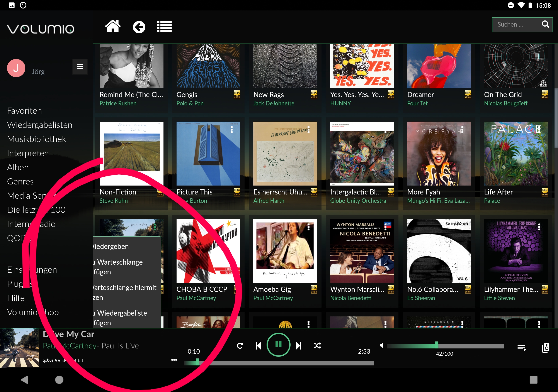
Task: Open the On The Grid album cover
Action: pyautogui.click(x=516, y=66)
